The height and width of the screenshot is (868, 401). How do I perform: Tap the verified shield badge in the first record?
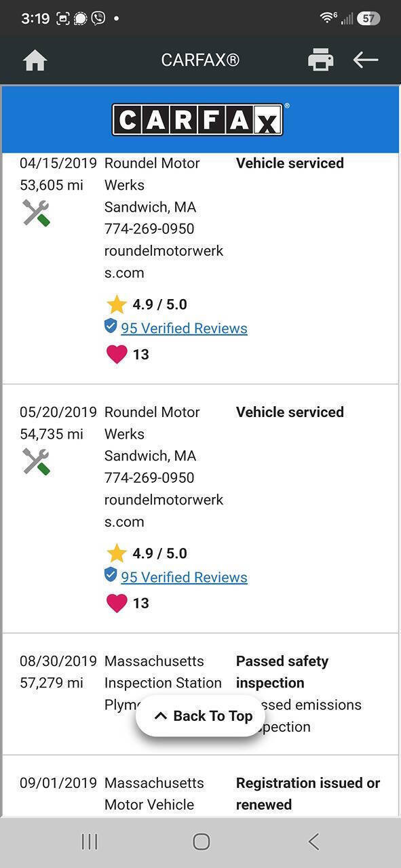point(111,327)
